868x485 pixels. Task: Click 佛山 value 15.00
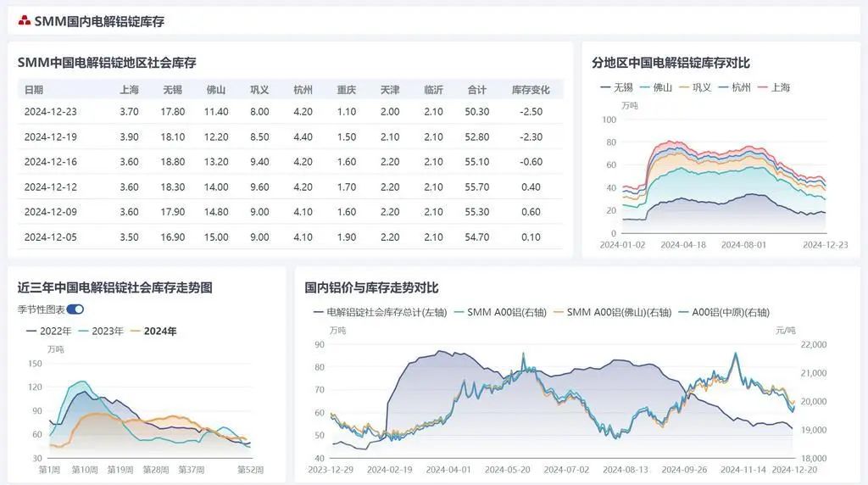point(216,237)
